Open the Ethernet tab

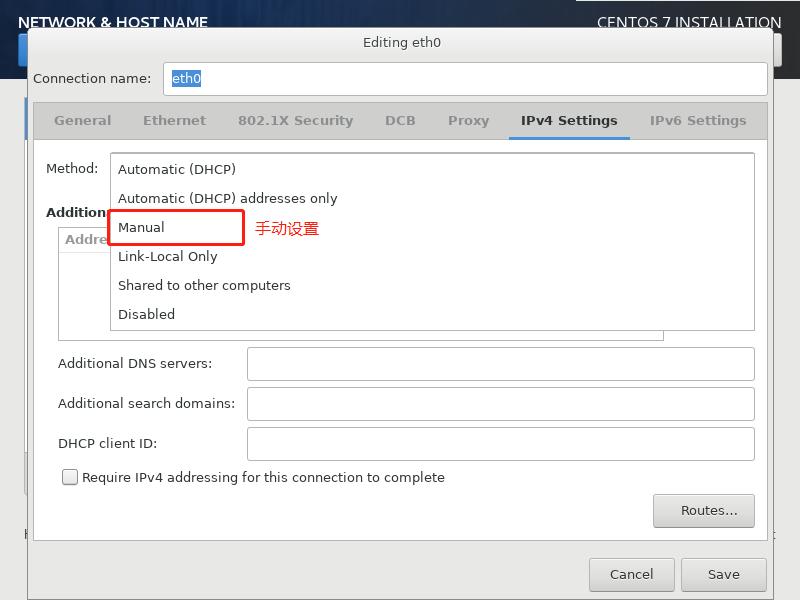(x=174, y=120)
